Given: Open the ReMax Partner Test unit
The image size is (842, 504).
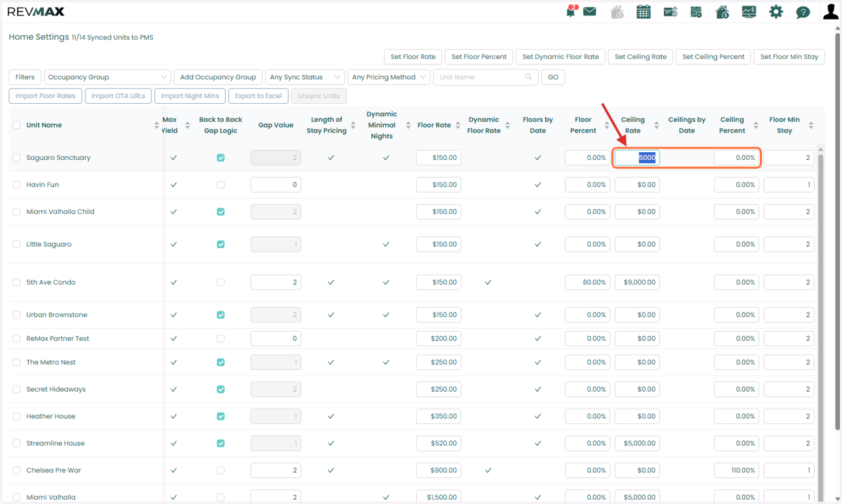Looking at the screenshot, I should (58, 339).
